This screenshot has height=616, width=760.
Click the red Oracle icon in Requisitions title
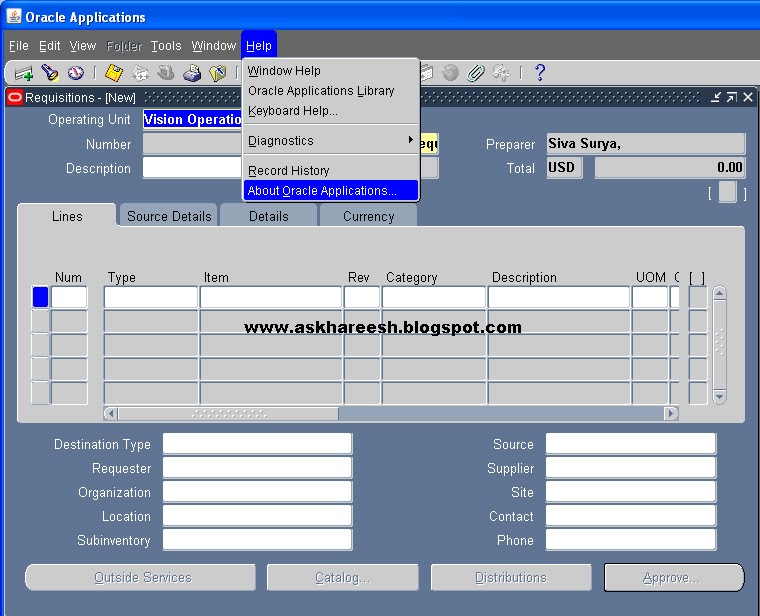click(15, 97)
